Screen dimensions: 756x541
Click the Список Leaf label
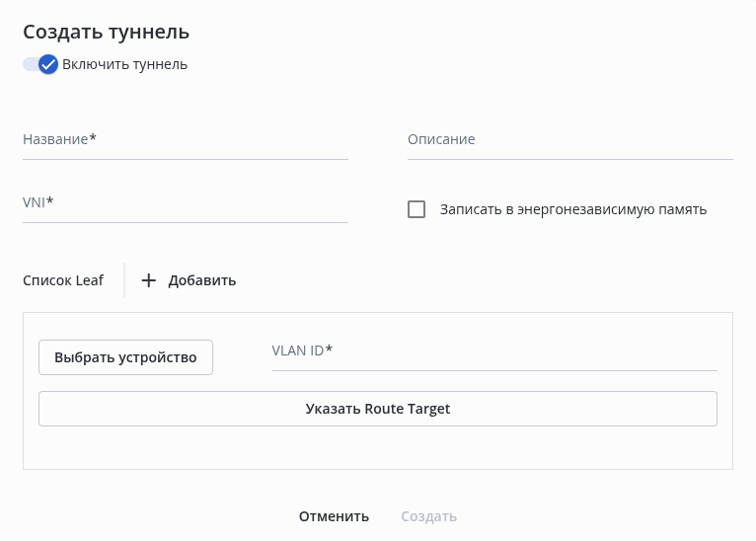click(x=63, y=280)
